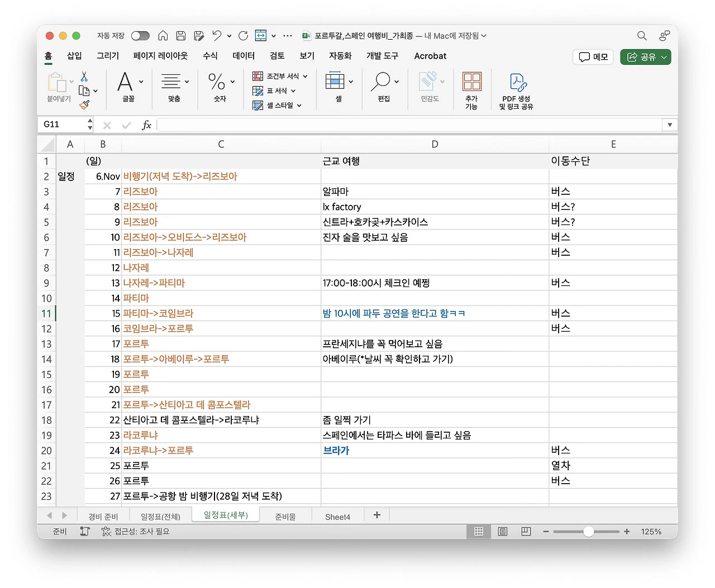
Task: Click cell containing 밤 10시에 파두 공연을 한다고 함ㅋㅋ
Action: click(x=435, y=313)
